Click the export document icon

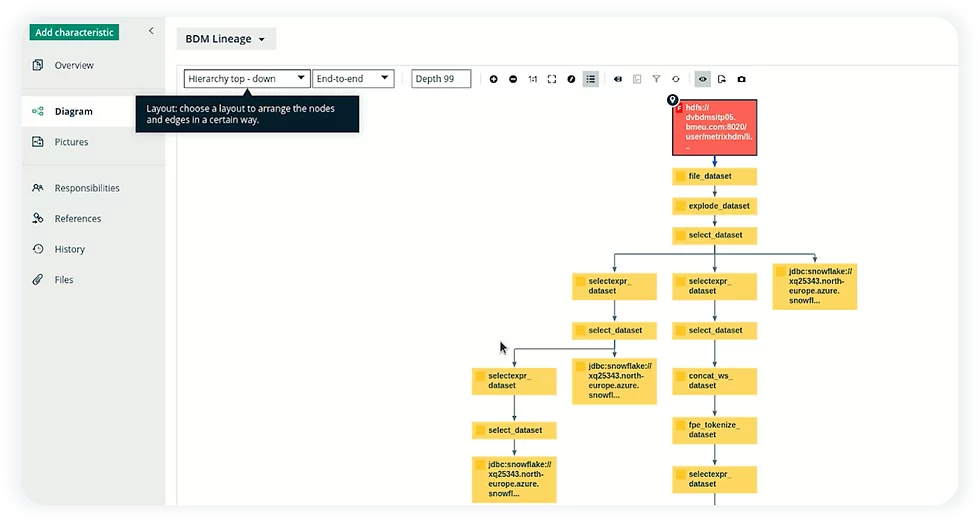coord(722,79)
